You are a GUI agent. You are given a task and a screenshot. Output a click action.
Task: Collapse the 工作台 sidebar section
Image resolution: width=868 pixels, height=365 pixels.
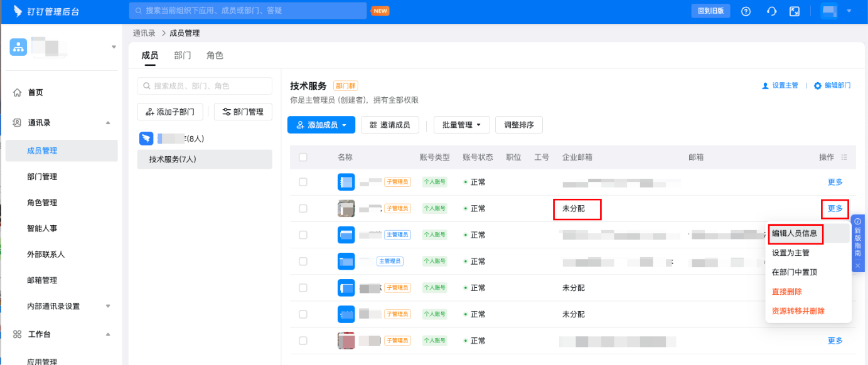point(108,334)
